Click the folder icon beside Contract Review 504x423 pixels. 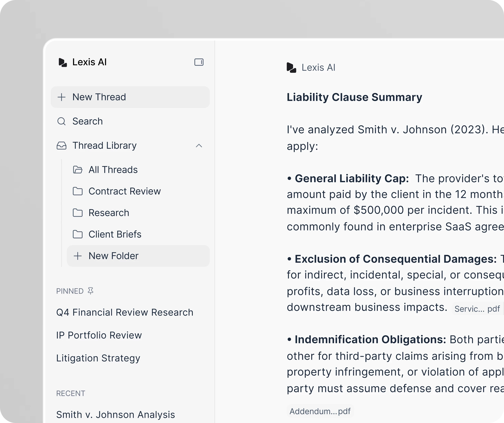[x=78, y=191]
